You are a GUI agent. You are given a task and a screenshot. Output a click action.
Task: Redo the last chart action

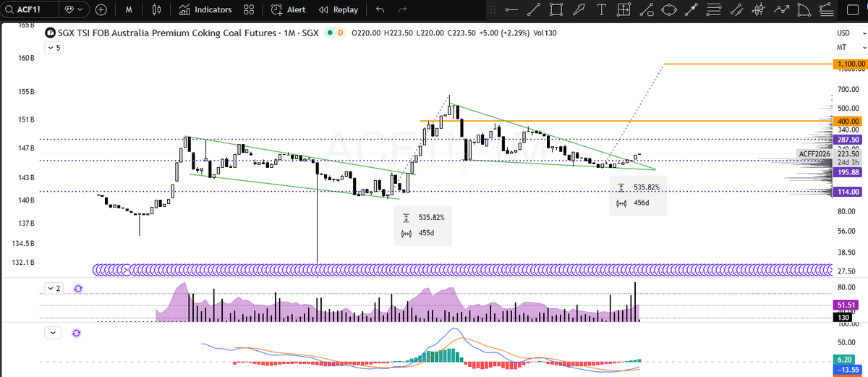(x=401, y=10)
